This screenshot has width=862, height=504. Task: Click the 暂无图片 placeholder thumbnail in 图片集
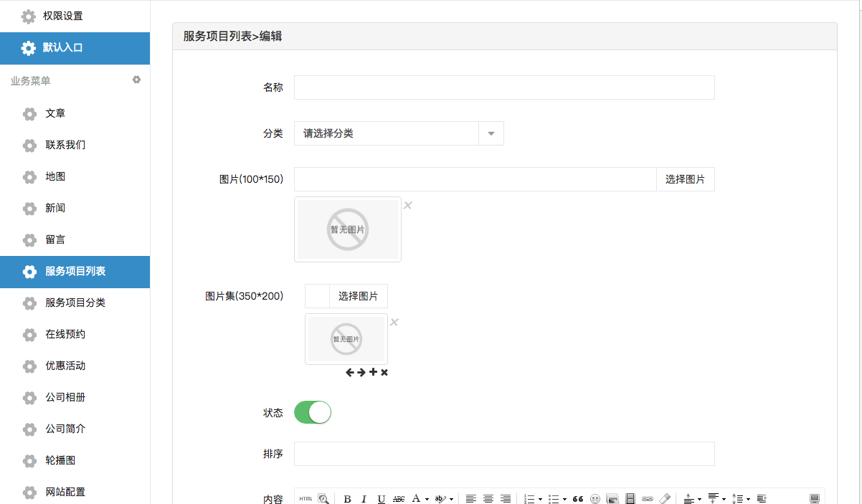tap(346, 339)
